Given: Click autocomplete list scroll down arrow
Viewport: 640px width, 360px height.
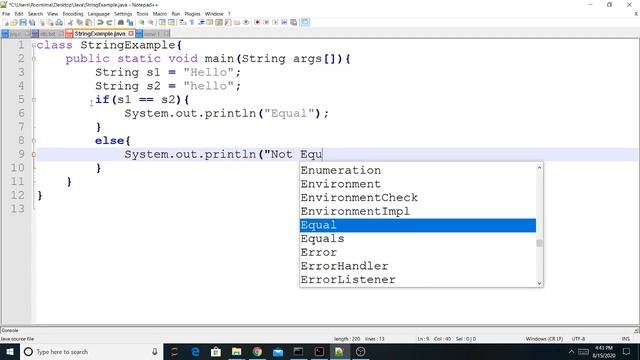Looking at the screenshot, I should (540, 283).
